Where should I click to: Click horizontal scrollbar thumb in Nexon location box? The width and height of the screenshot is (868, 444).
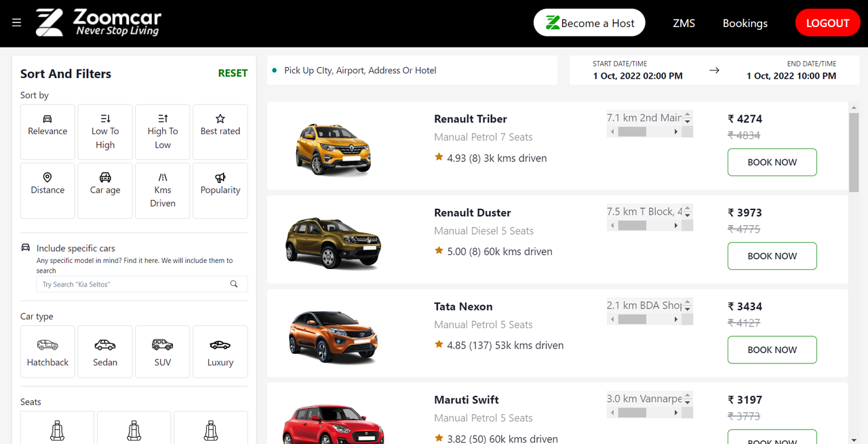(x=632, y=319)
